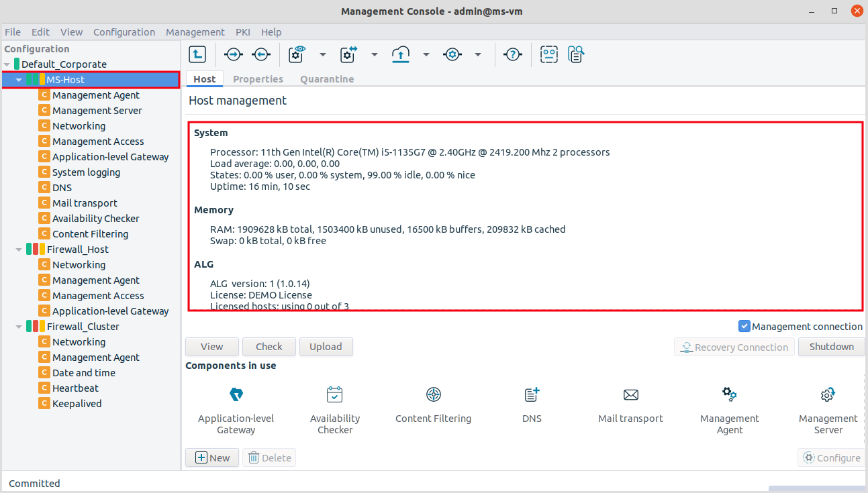Disable the Management connection checkbox
Image resolution: width=868 pixels, height=493 pixels.
click(x=744, y=326)
